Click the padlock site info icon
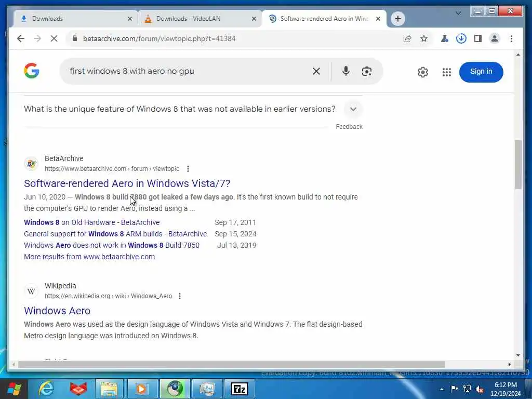Image resolution: width=532 pixels, height=399 pixels. point(75,38)
